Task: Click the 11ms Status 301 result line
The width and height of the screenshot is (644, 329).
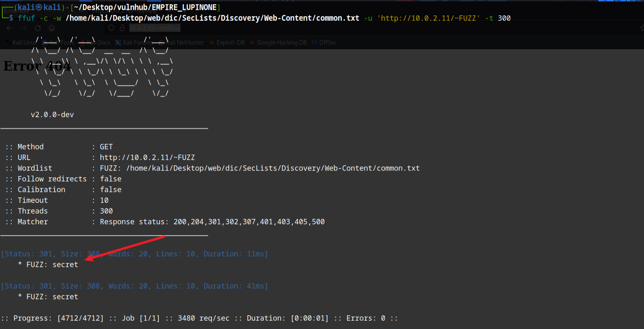Action: pos(134,254)
